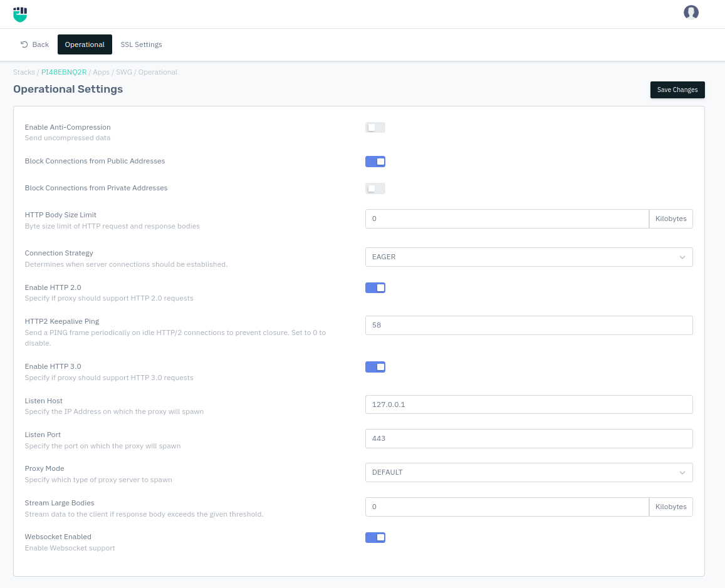Toggle Enable Anti-Compression switch
Screen dimensions: 725x588
375,128
